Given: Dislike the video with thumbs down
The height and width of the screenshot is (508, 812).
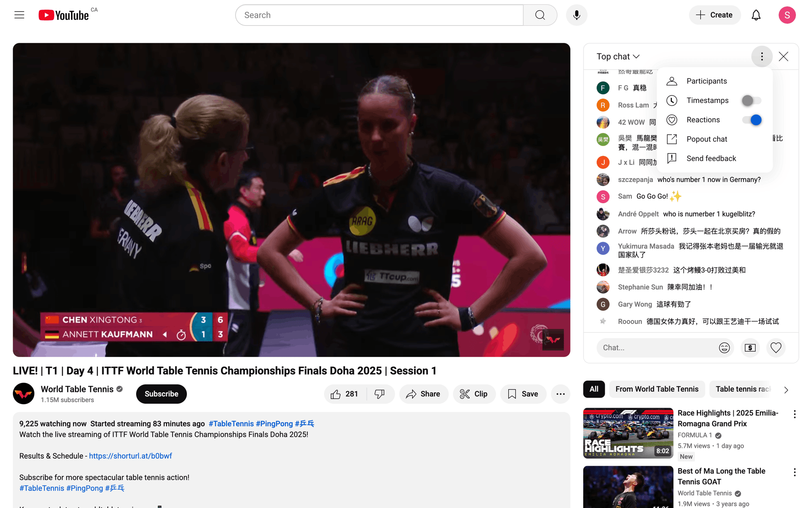Looking at the screenshot, I should 380,394.
